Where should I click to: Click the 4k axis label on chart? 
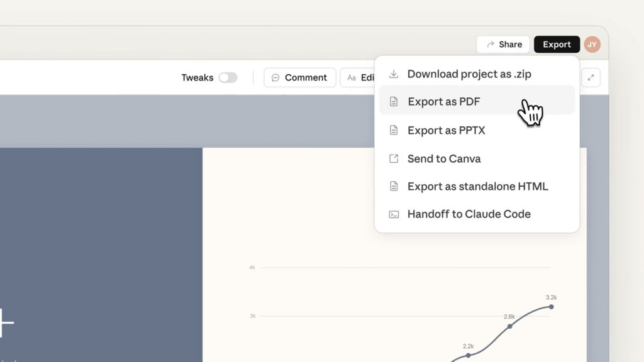coord(252,268)
